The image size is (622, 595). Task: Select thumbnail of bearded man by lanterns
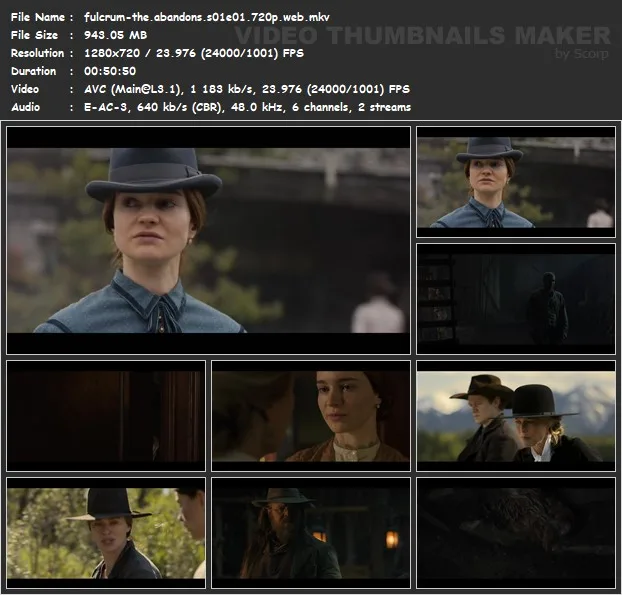311,533
